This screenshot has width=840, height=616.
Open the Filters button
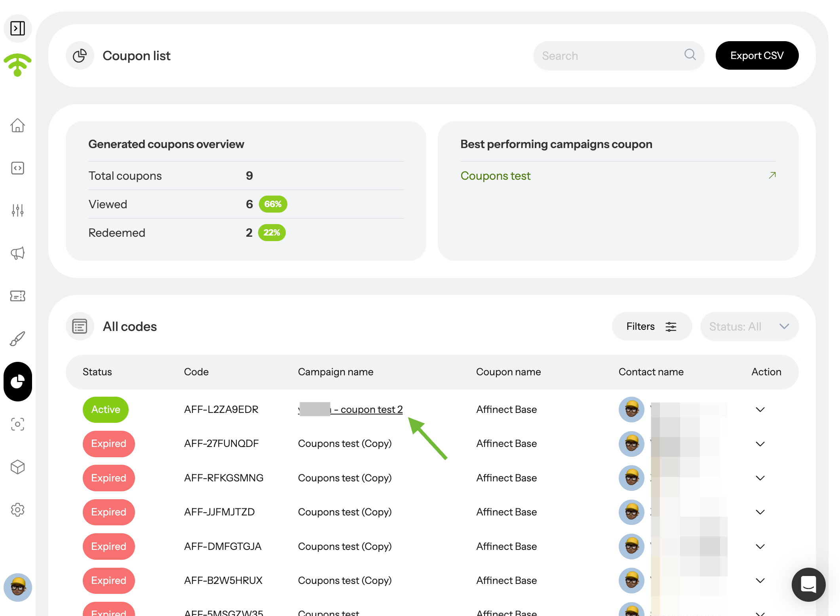pyautogui.click(x=652, y=327)
